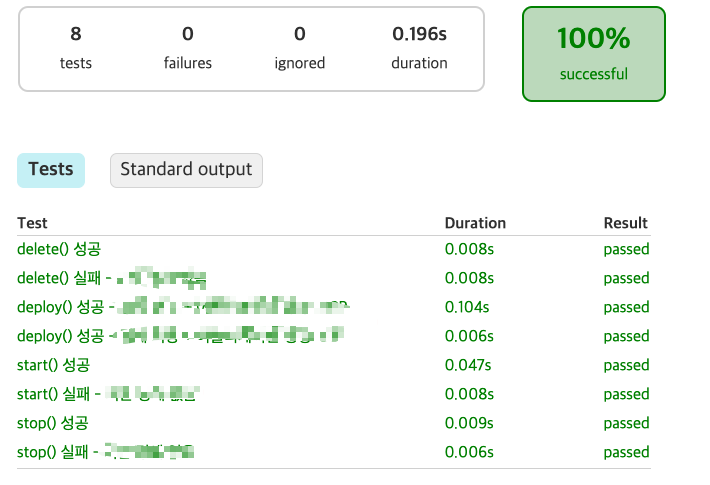Open the stop() 성공 test link
Screen dimensions: 710x485
click(x=53, y=423)
